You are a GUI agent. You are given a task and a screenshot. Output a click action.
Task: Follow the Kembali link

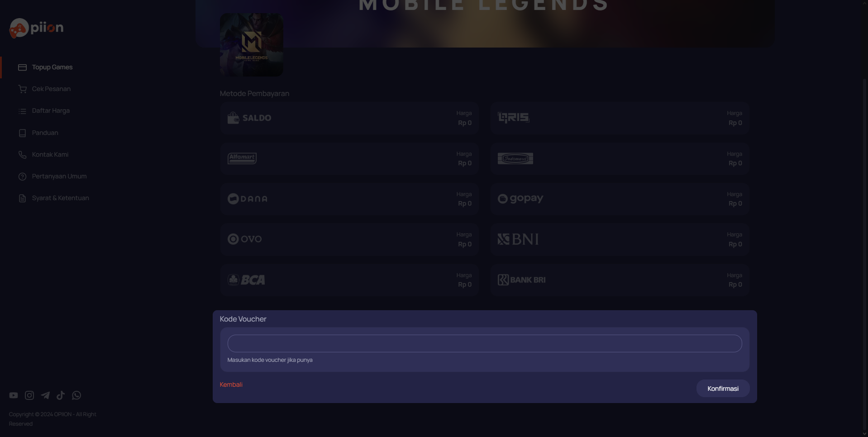(231, 384)
